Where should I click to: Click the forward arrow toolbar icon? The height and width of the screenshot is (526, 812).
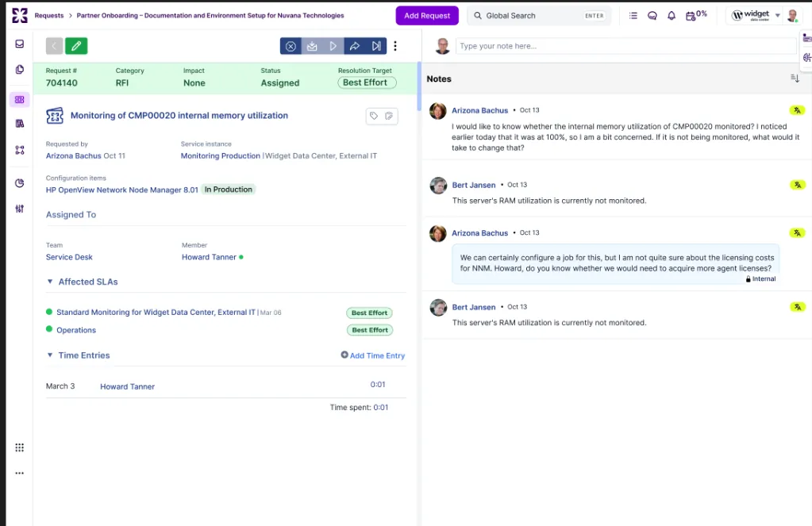(x=355, y=46)
